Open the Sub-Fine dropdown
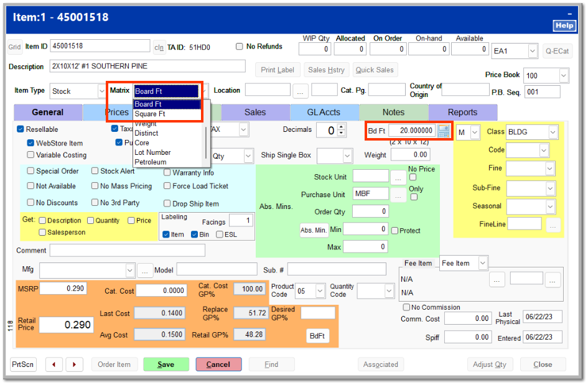 [550, 188]
